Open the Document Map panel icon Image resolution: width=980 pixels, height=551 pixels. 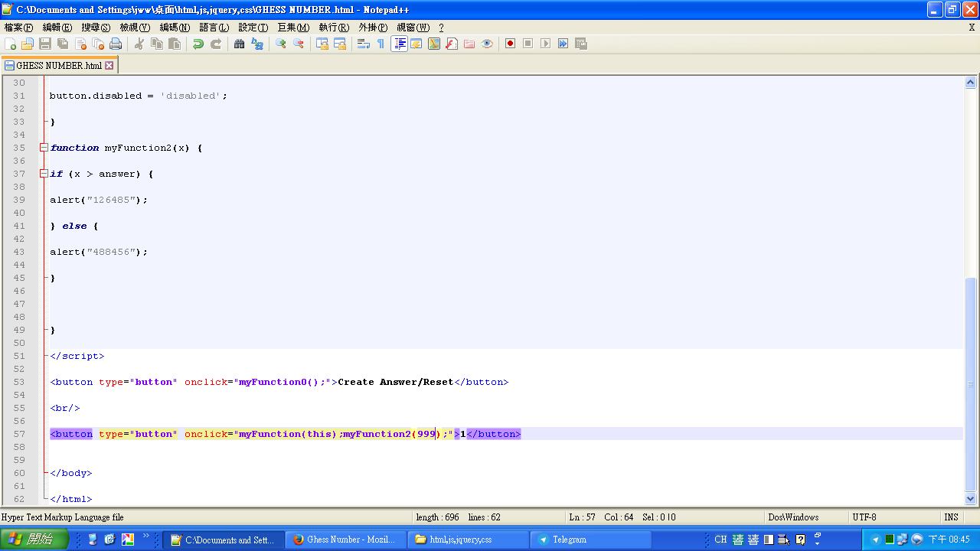click(434, 44)
